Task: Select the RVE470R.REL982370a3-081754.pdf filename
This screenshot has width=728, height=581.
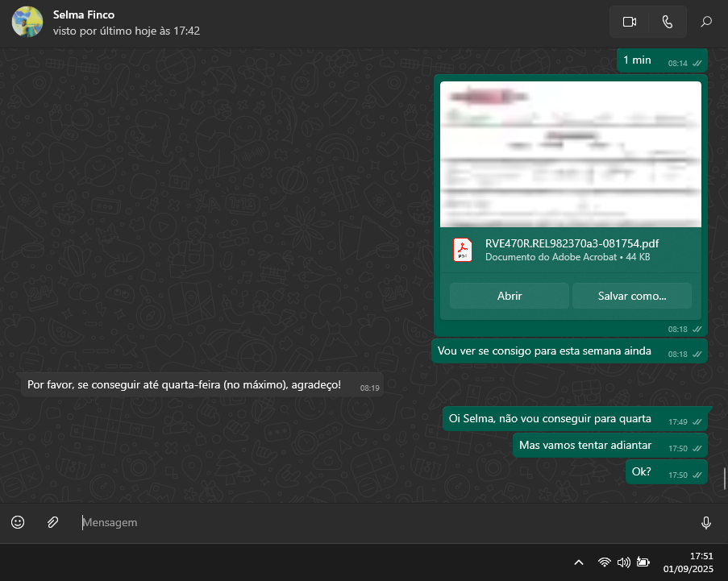Action: 572,243
